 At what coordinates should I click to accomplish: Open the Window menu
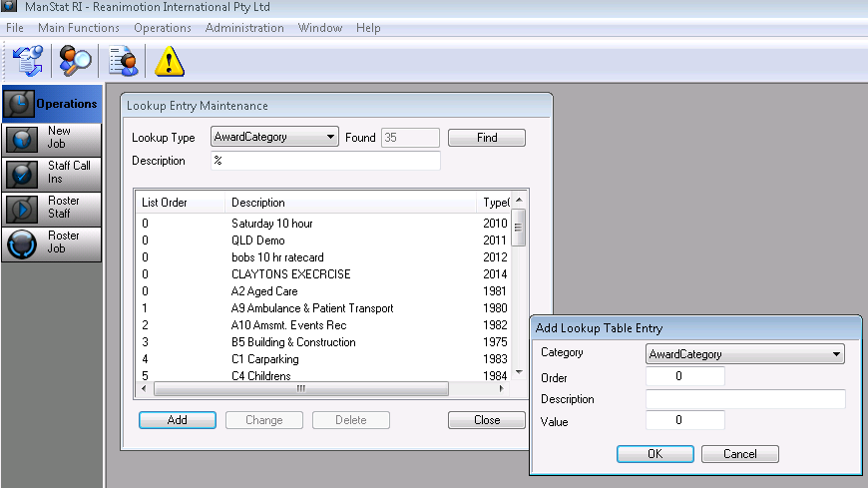tap(319, 28)
